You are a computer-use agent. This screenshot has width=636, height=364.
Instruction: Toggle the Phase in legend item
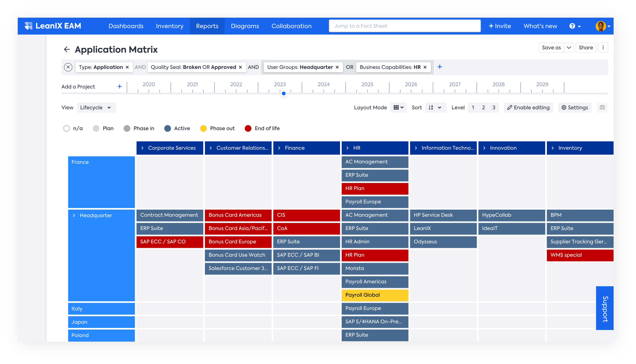139,128
